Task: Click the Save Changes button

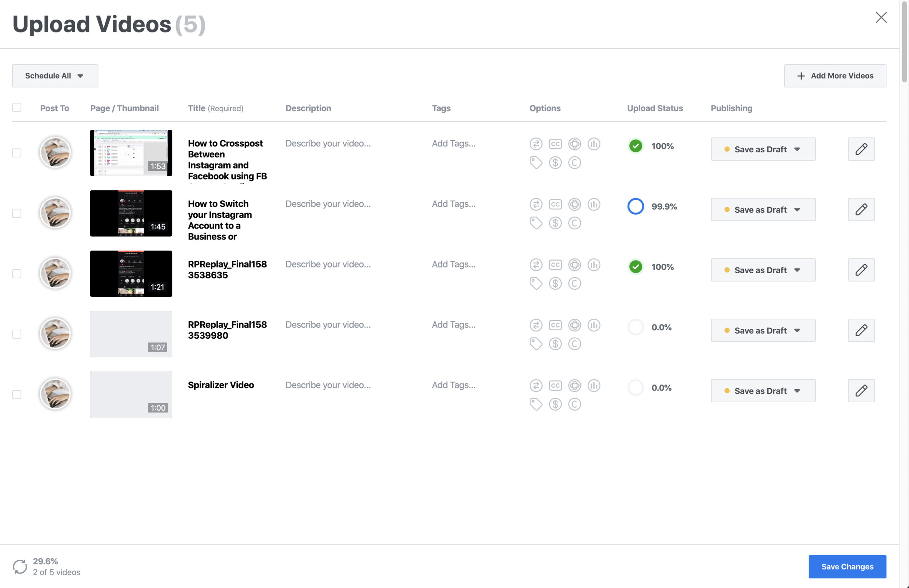Action: click(847, 567)
